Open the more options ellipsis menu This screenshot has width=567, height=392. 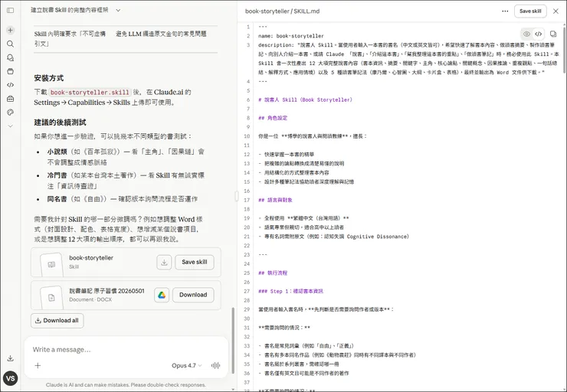point(505,11)
